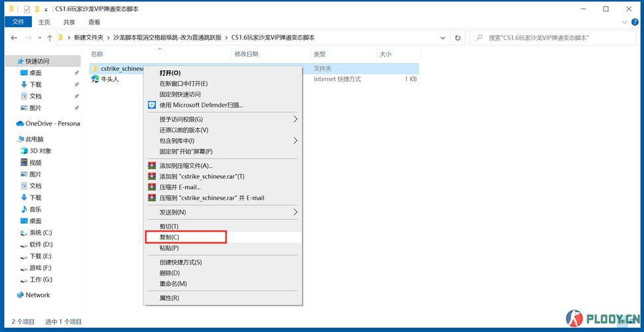The image size is (644, 332).
Task: Choose 创建快捷方式(S)
Action: [x=223, y=262]
